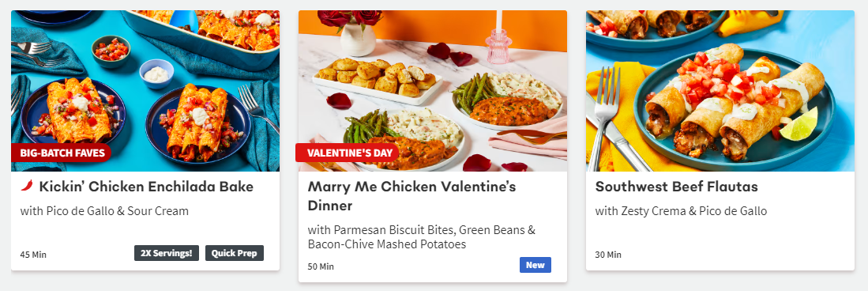Click the 45 Min cook time label
868x291 pixels.
(33, 255)
